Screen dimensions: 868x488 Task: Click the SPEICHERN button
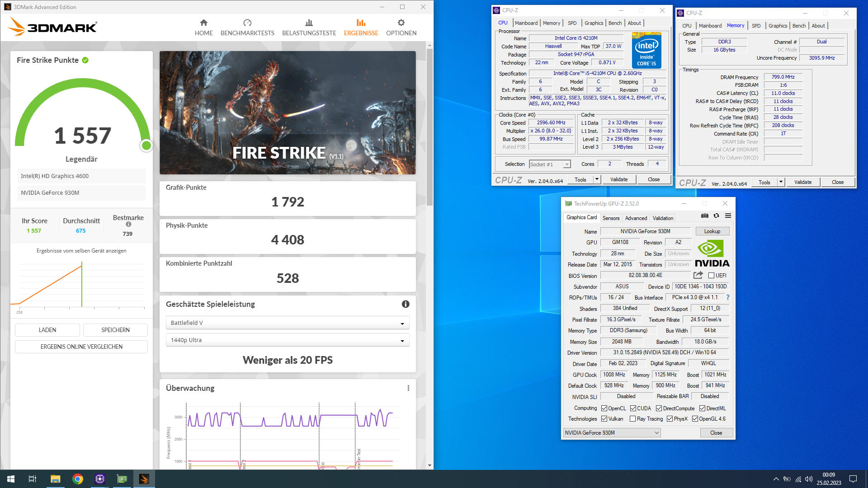click(x=115, y=330)
